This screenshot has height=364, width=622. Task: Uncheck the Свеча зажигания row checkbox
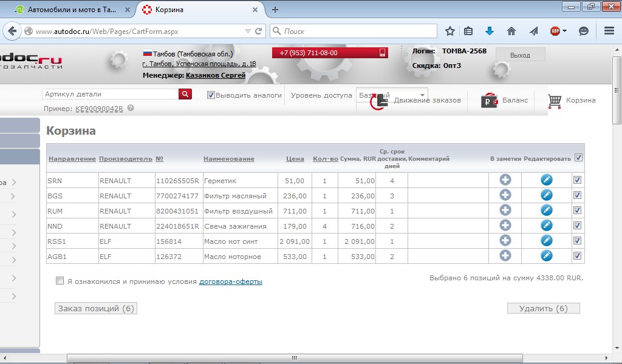click(577, 225)
